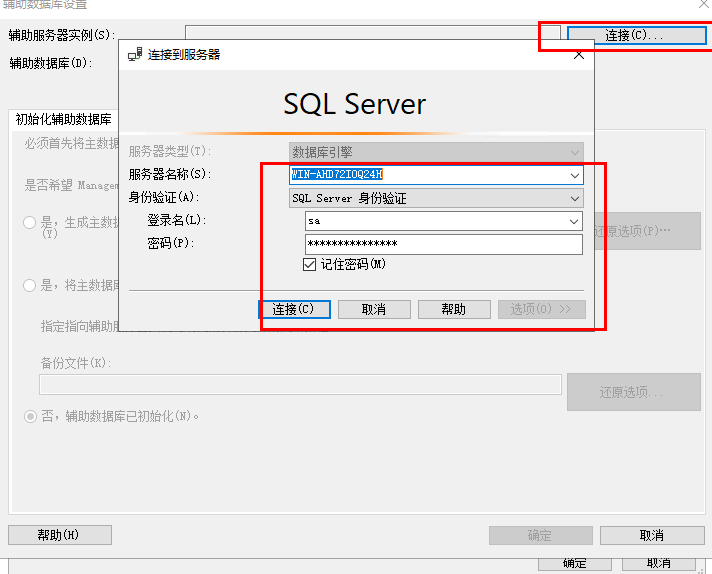Click 连接(C)... next to 辅助服务器实例
This screenshot has height=574, width=712.
pos(637,35)
